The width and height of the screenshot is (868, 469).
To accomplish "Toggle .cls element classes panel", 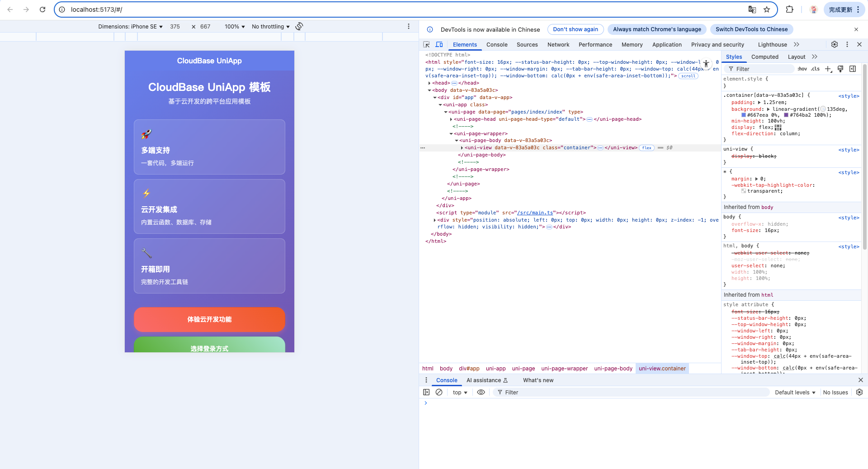I will tap(815, 69).
